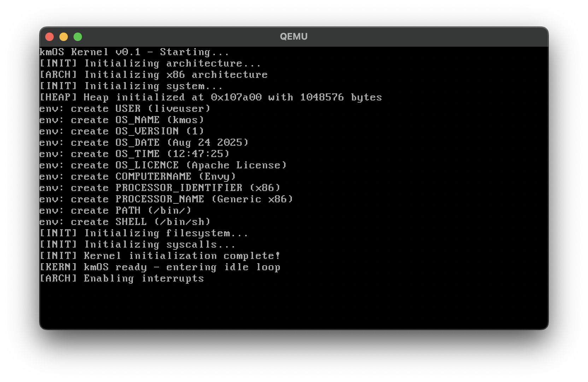Click the green zoom window control
588x382 pixels.
coord(77,36)
